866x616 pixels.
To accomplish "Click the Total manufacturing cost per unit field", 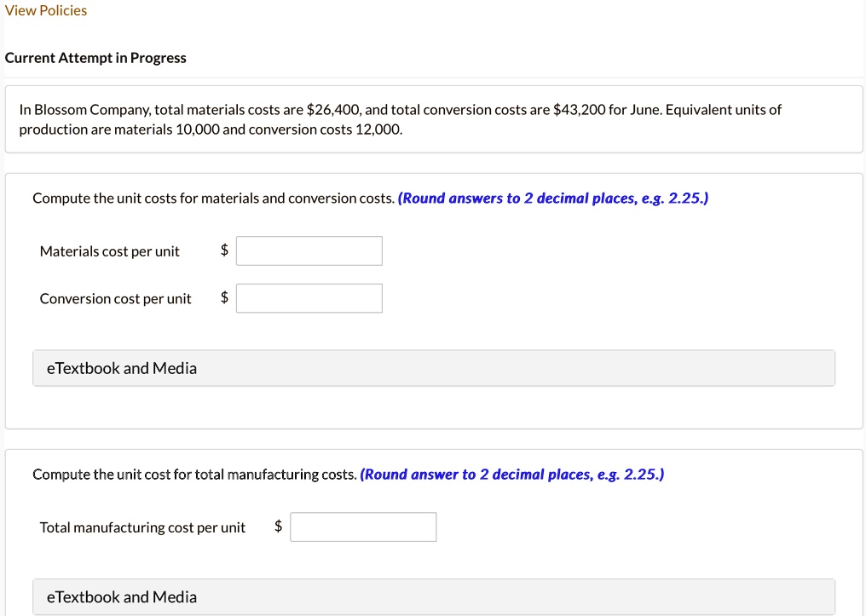I will tap(363, 527).
